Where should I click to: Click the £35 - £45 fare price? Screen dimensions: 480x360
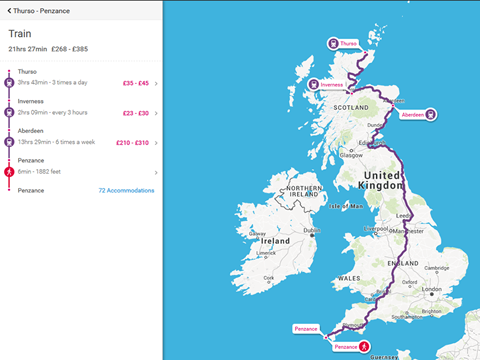click(x=136, y=83)
